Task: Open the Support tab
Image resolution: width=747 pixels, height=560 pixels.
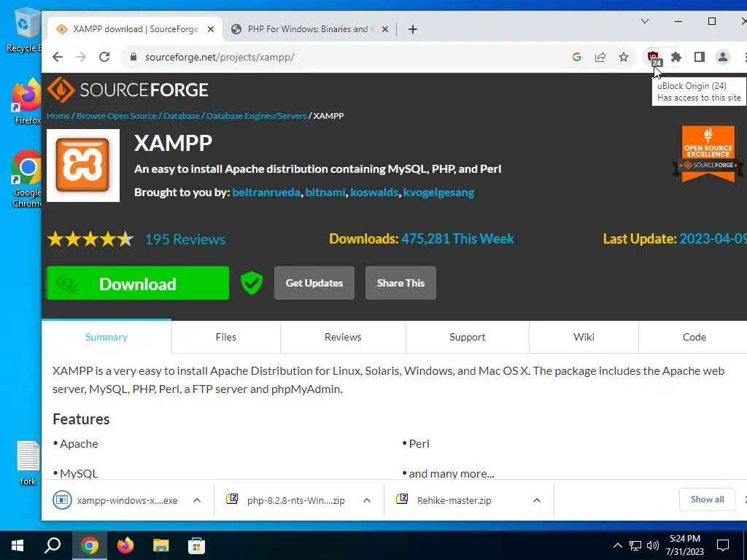Action: (x=468, y=337)
